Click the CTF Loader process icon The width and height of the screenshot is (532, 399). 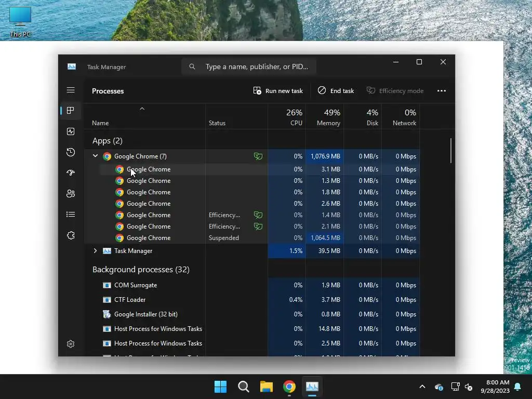pyautogui.click(x=107, y=300)
